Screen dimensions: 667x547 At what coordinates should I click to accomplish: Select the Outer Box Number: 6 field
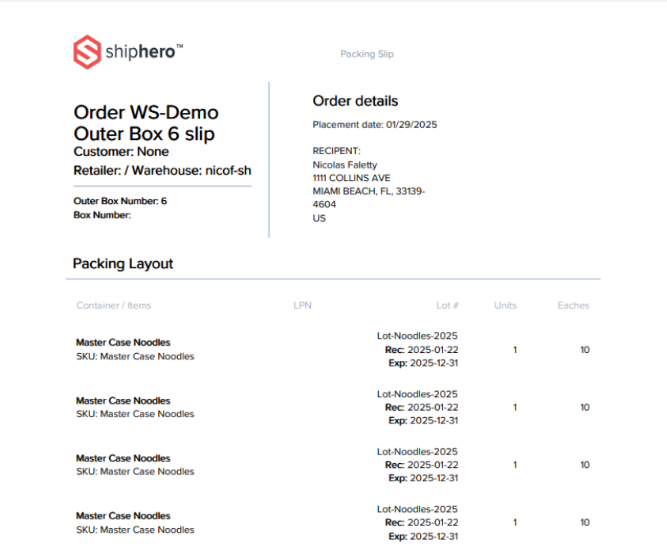120,201
